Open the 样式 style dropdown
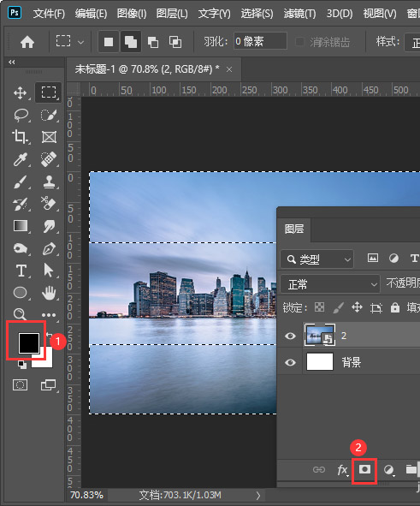The height and width of the screenshot is (506, 420). pos(412,42)
